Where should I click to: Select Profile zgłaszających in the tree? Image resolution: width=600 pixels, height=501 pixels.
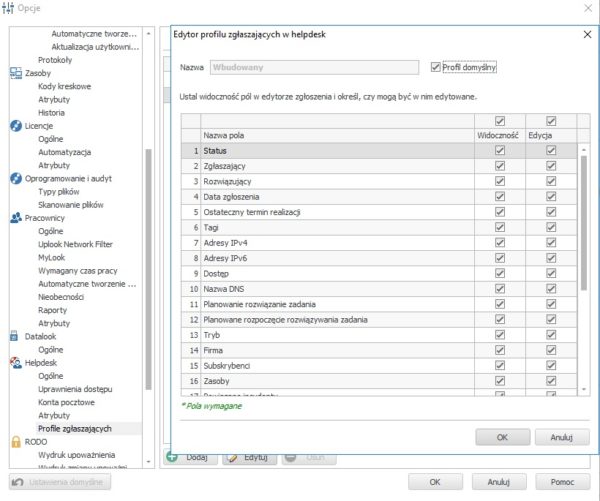point(75,429)
